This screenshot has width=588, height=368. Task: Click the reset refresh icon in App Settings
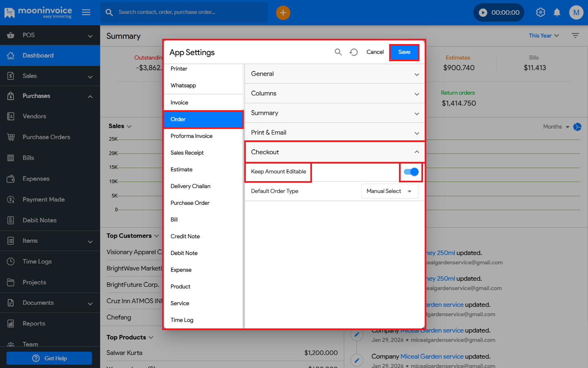pyautogui.click(x=354, y=52)
